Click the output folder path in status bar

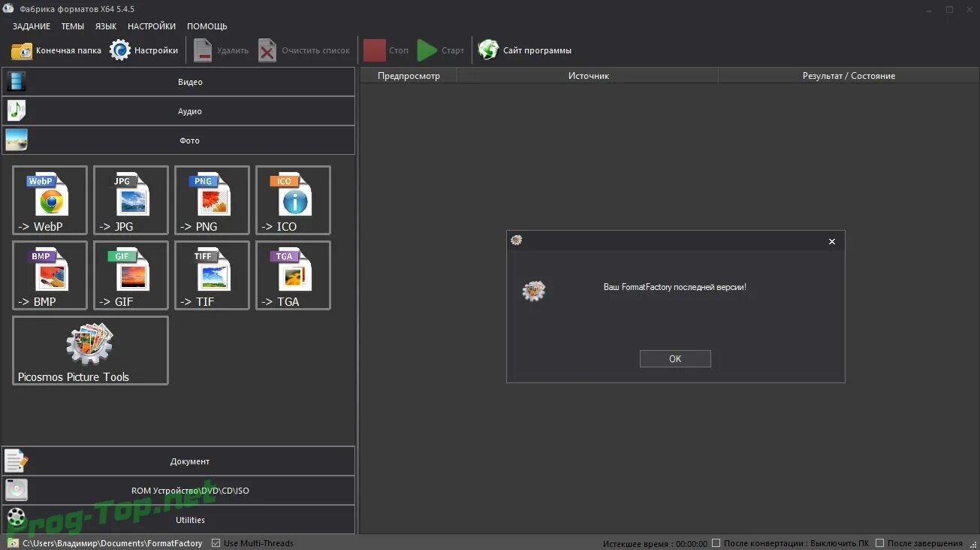pos(113,543)
